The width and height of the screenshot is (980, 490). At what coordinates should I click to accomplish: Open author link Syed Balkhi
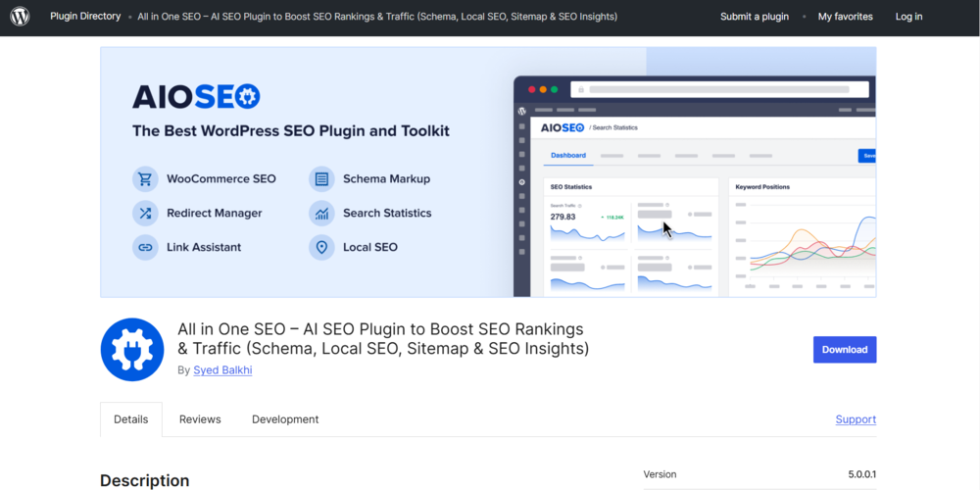222,370
